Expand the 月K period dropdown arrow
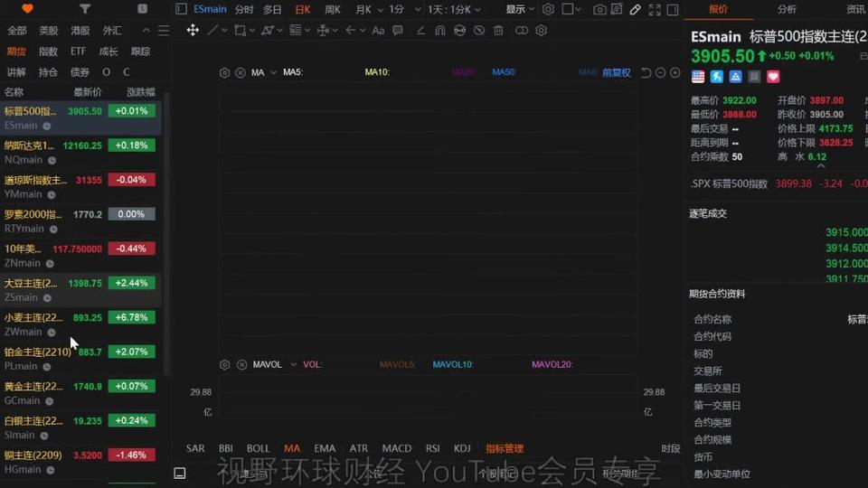Screen dimensions: 868x488 click(x=381, y=9)
